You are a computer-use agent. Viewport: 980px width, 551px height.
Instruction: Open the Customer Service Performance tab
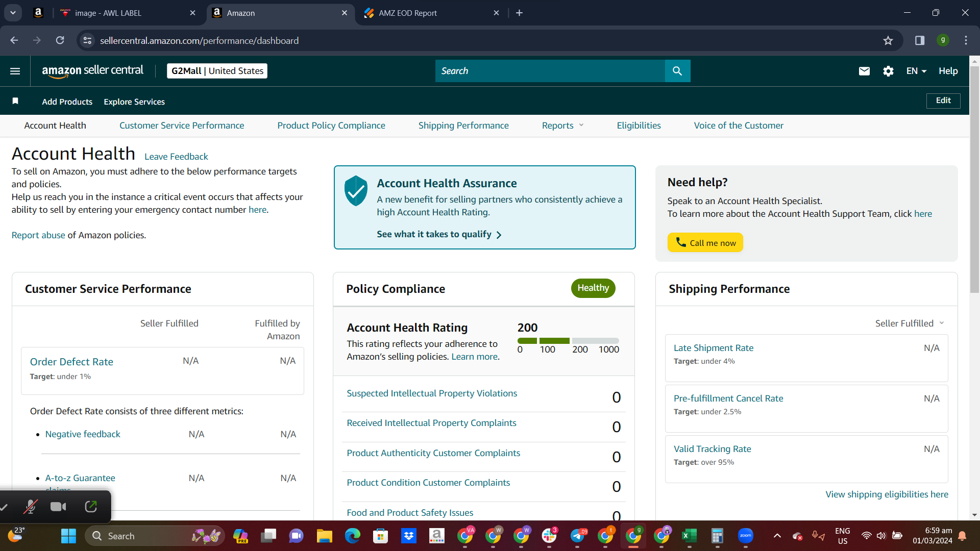pyautogui.click(x=182, y=126)
